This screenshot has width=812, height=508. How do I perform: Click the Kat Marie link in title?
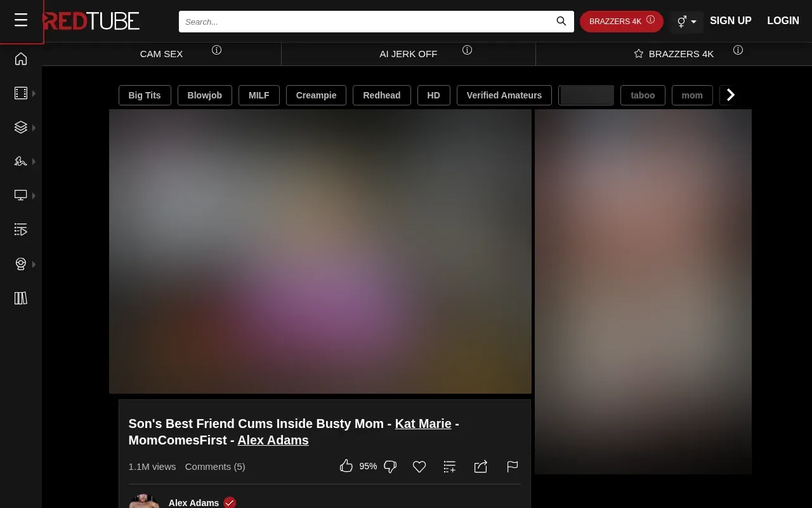pos(423,424)
